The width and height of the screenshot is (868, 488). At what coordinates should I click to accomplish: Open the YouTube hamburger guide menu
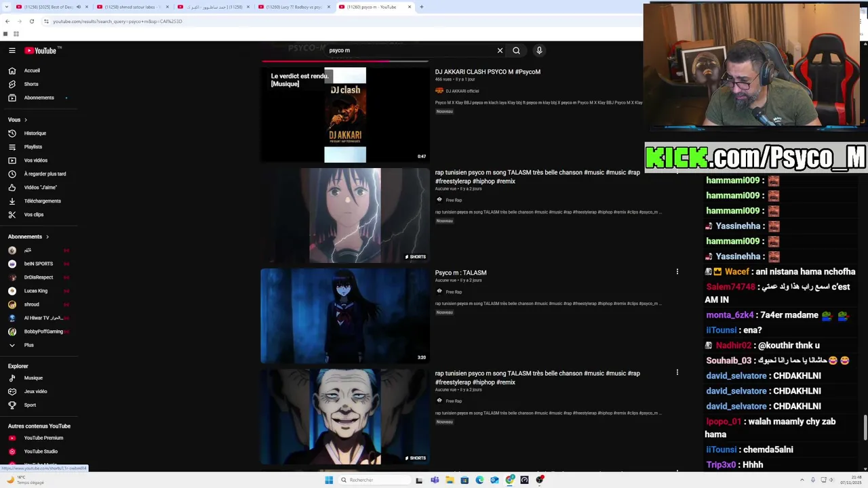(12, 50)
